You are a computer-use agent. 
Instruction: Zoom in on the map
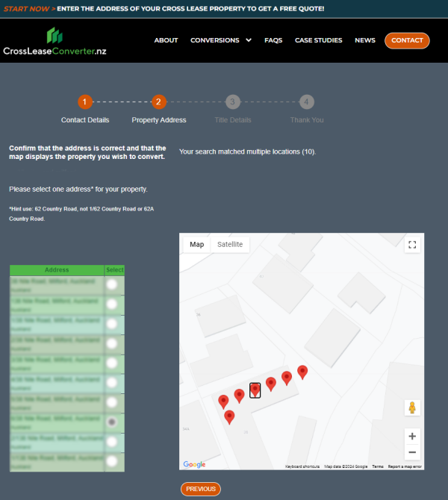(412, 436)
